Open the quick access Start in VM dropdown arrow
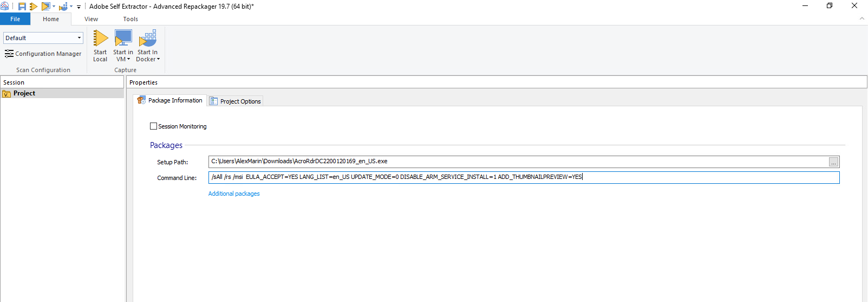The width and height of the screenshot is (868, 302). [x=54, y=7]
